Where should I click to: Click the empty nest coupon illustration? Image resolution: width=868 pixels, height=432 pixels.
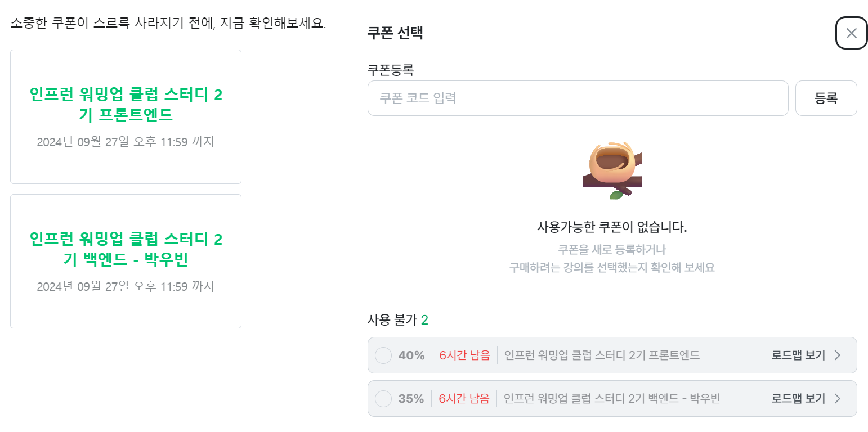pos(612,170)
